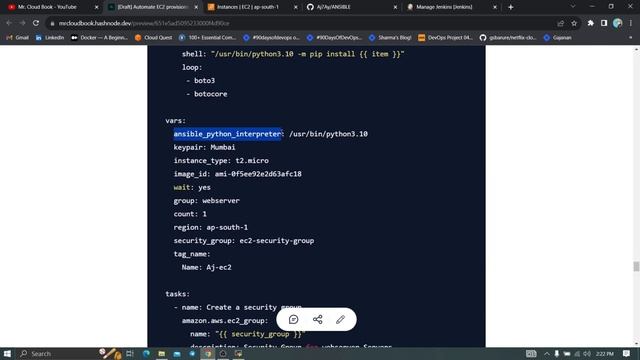This screenshot has height=360, width=640.
Task: Open a new browser tab
Action: coord(511,7)
